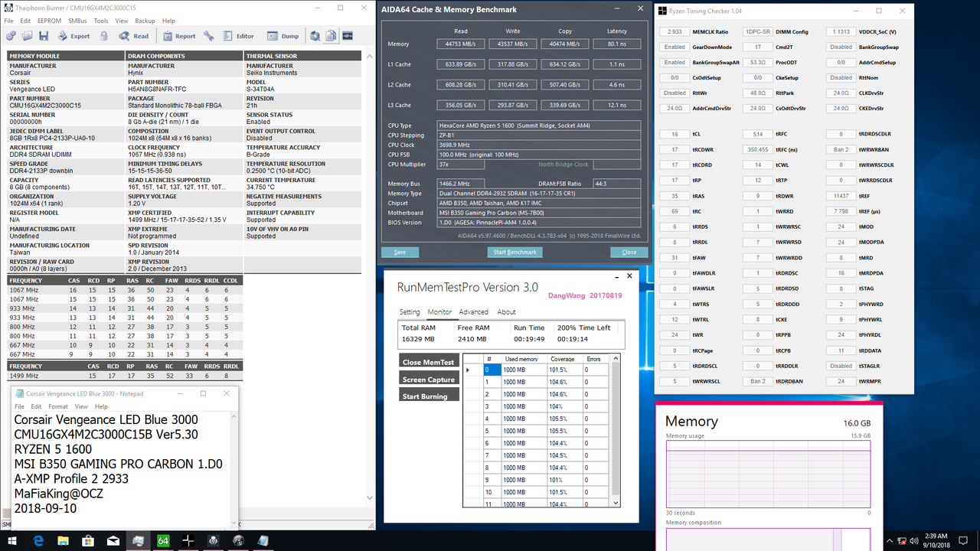
Task: Click the AIDA64 Memory Latency value 80.1 ns
Action: pyautogui.click(x=617, y=44)
